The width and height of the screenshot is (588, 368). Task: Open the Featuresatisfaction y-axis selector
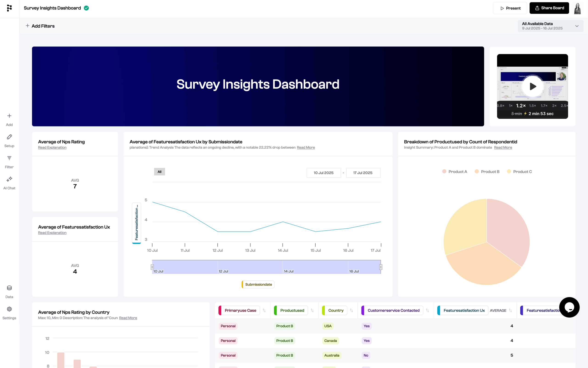click(x=136, y=223)
